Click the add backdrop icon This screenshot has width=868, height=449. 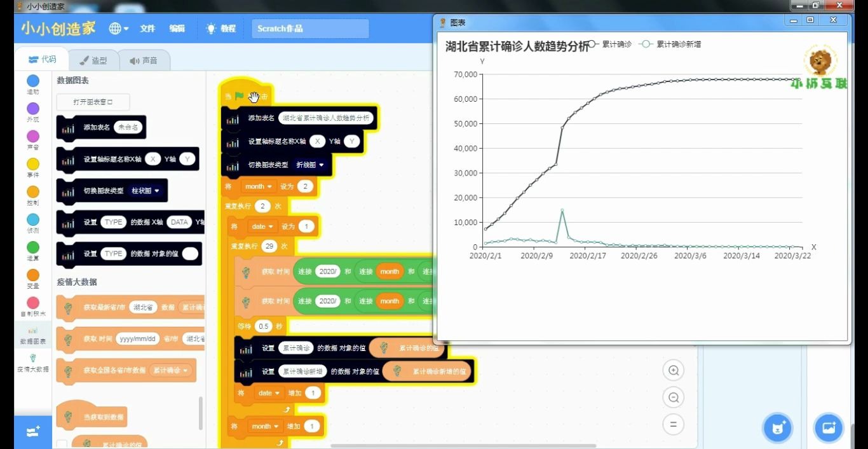tap(828, 427)
